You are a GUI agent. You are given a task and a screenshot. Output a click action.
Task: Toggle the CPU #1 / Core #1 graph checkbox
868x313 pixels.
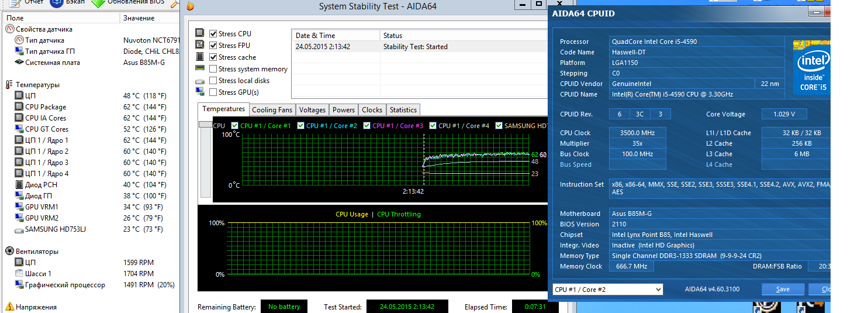[x=235, y=126]
